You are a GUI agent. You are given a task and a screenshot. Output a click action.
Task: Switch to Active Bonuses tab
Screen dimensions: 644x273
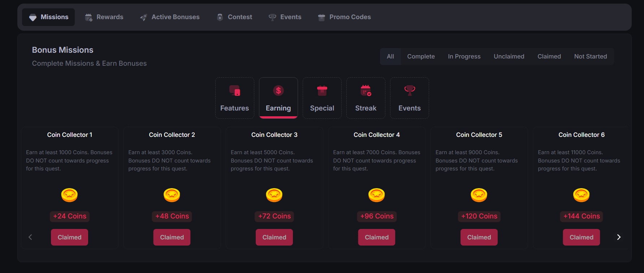170,17
